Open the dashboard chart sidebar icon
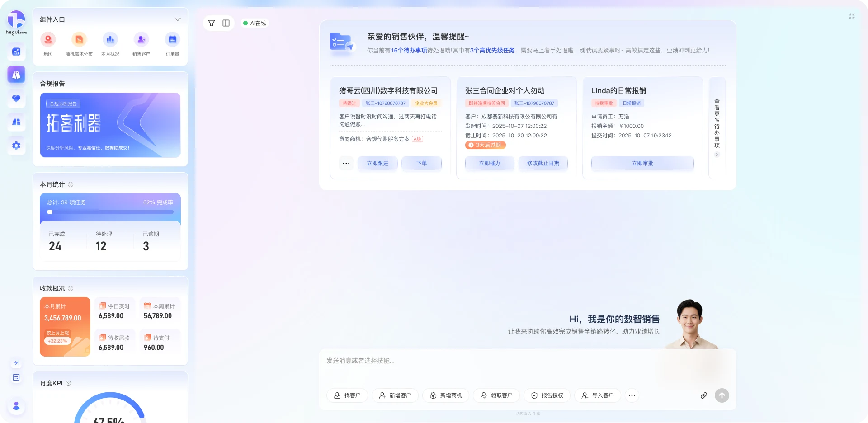The image size is (868, 423). (16, 52)
